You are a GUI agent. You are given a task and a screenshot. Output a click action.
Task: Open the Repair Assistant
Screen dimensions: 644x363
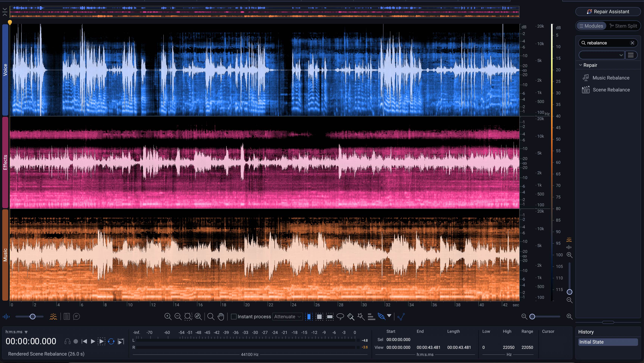(x=608, y=12)
